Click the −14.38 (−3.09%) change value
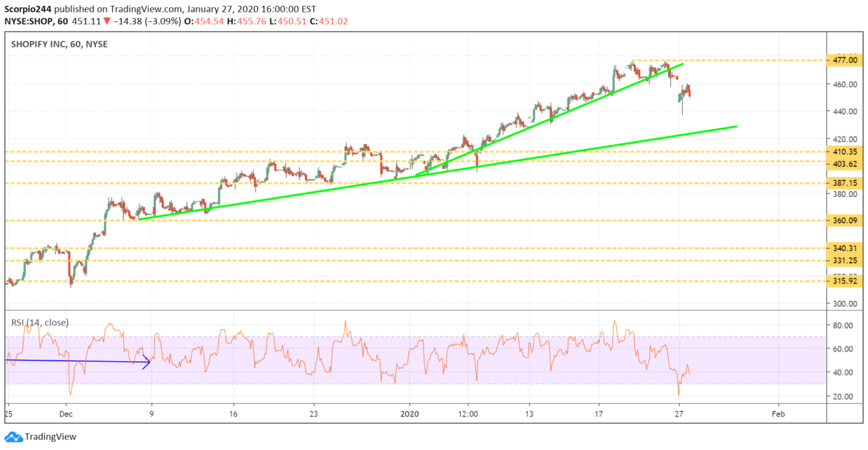Viewport: 868px width, 450px height. pos(146,20)
